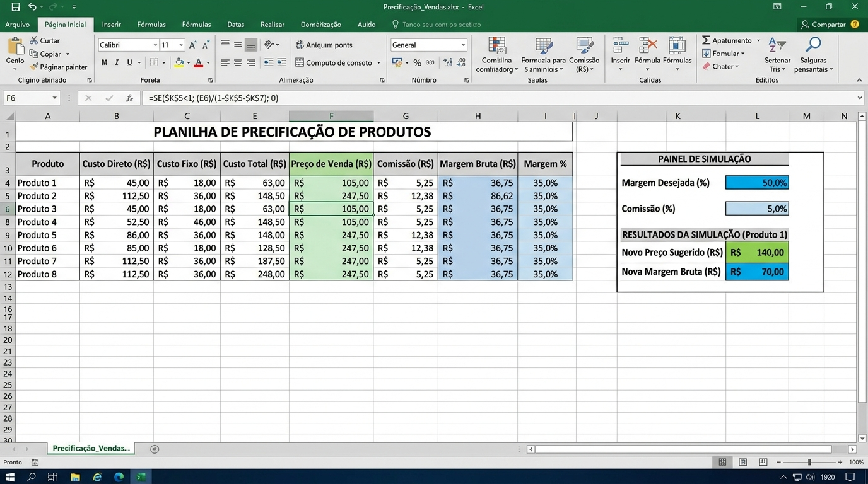Viewport: 868px width, 484px height.
Task: Expand the Name Box dropdown showing F6
Action: pos(54,98)
